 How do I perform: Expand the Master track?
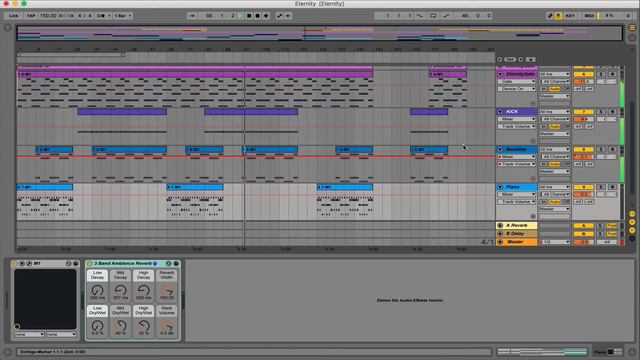point(500,242)
